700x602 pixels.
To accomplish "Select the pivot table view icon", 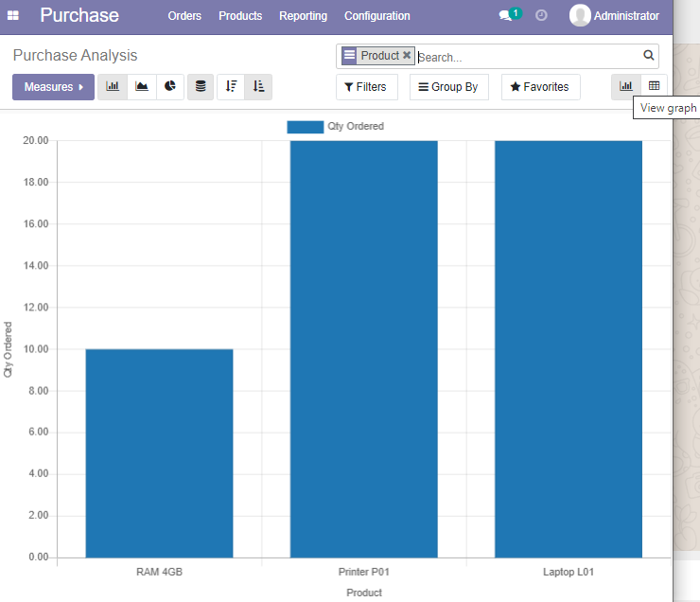I will tap(654, 87).
